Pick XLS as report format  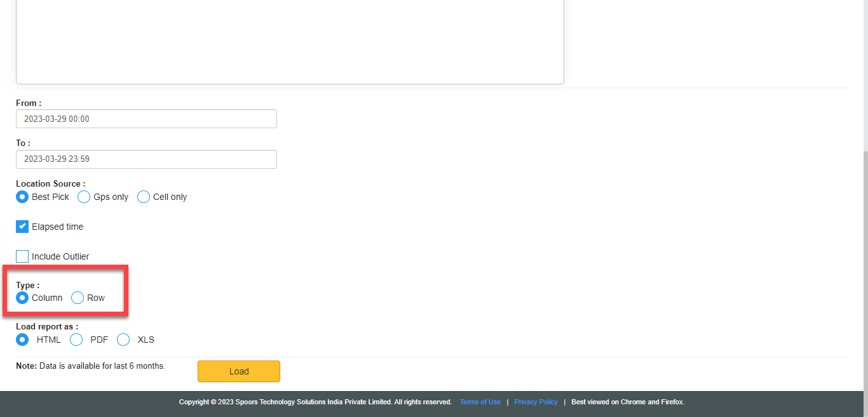click(123, 340)
